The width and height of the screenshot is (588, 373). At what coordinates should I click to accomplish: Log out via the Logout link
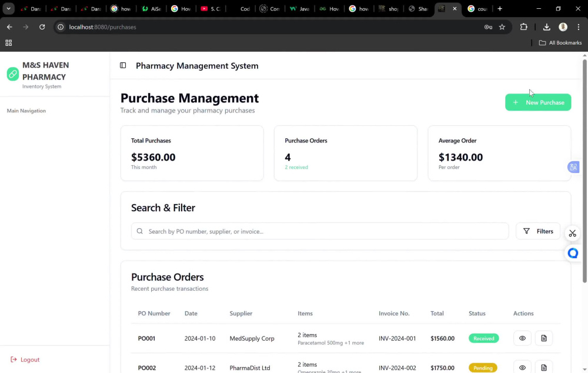(25, 359)
